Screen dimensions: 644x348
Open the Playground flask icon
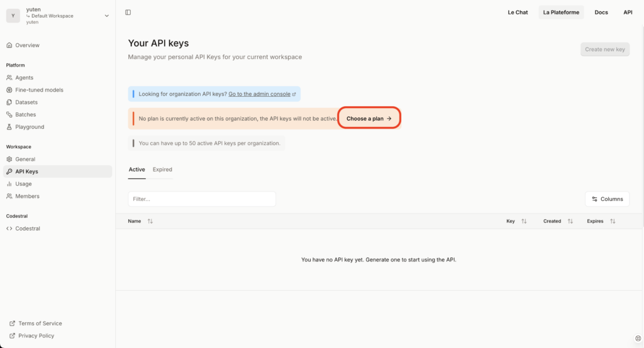click(9, 127)
